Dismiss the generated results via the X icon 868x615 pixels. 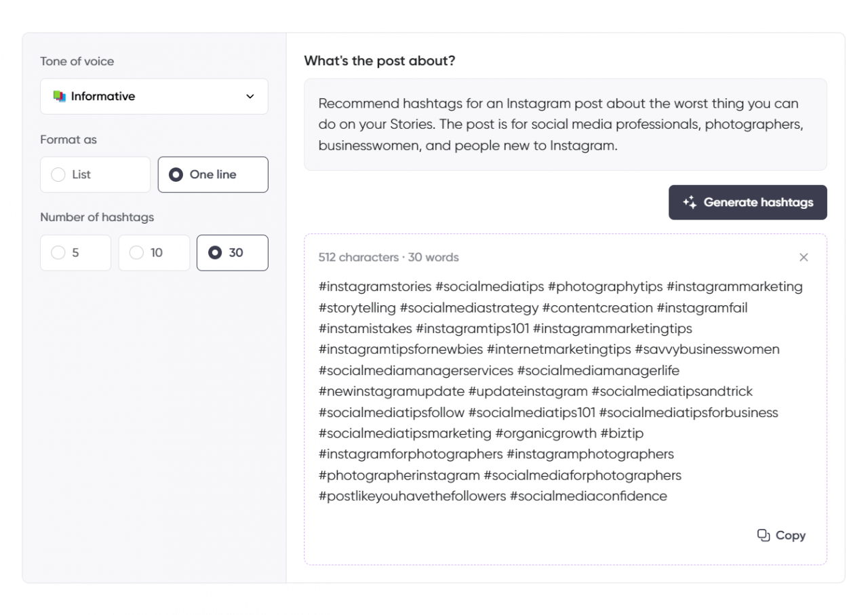(804, 258)
